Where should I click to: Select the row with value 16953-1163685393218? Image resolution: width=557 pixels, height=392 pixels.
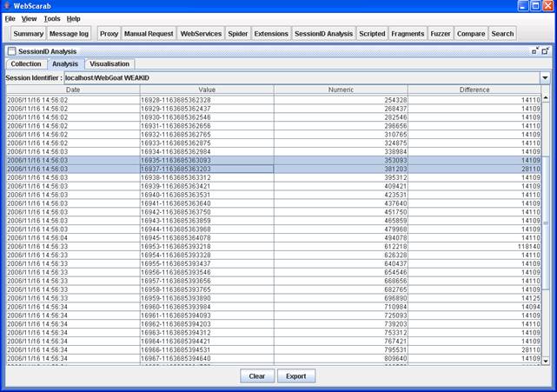(x=206, y=246)
